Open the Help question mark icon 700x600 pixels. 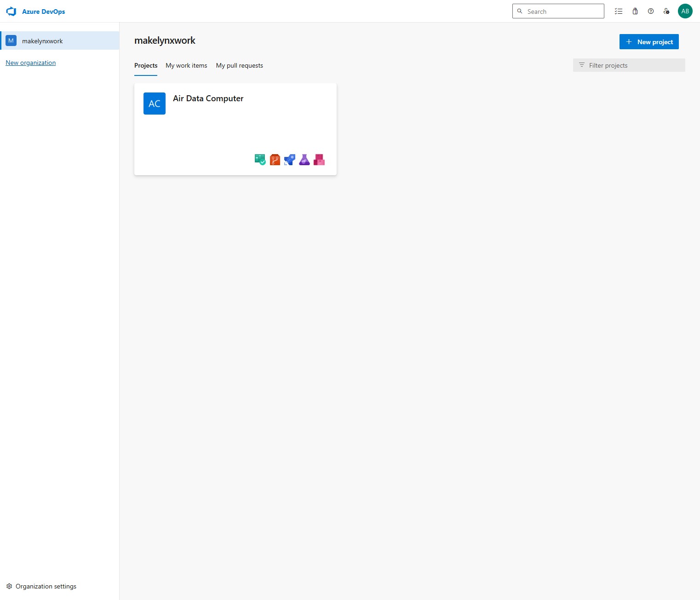click(651, 12)
